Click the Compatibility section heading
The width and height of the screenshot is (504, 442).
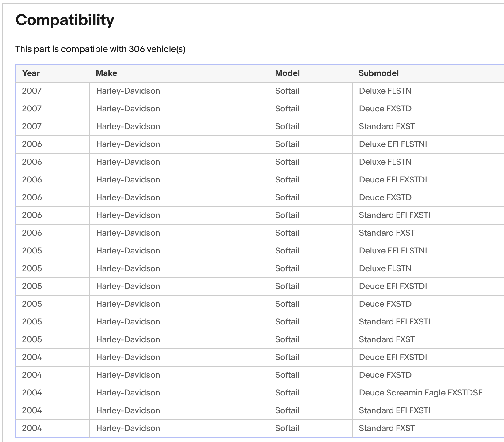(65, 20)
